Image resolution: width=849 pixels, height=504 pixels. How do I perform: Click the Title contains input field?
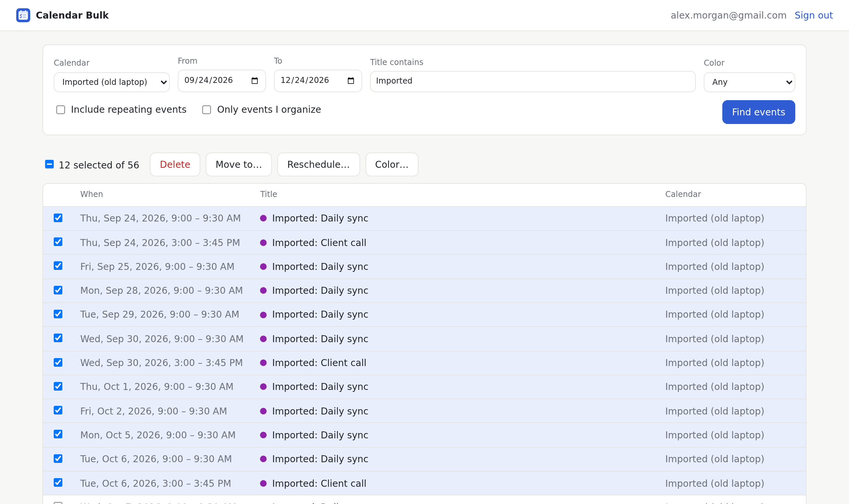(533, 82)
